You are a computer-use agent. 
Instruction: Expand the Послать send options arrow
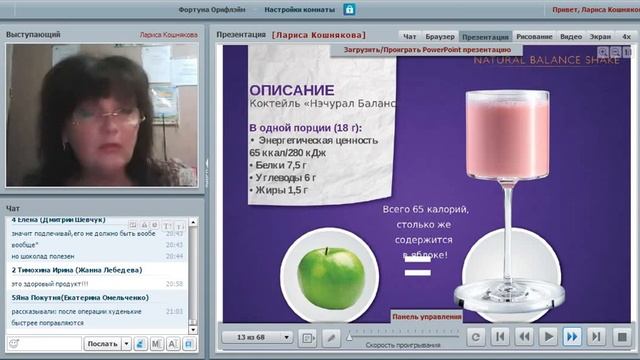(x=127, y=344)
